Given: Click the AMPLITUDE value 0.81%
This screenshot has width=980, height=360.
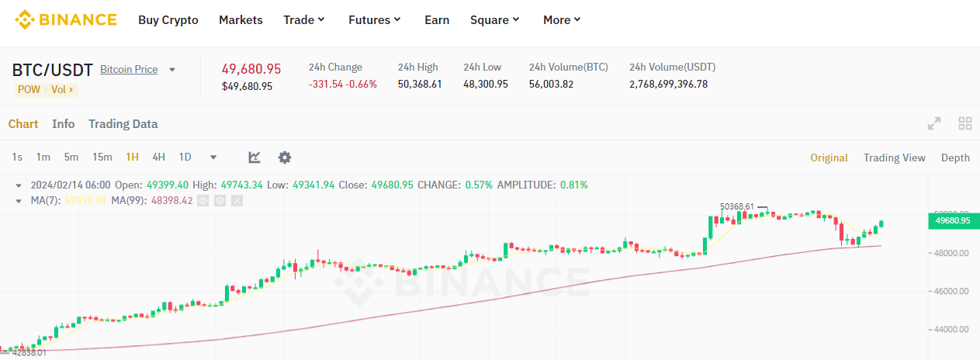Looking at the screenshot, I should (573, 185).
